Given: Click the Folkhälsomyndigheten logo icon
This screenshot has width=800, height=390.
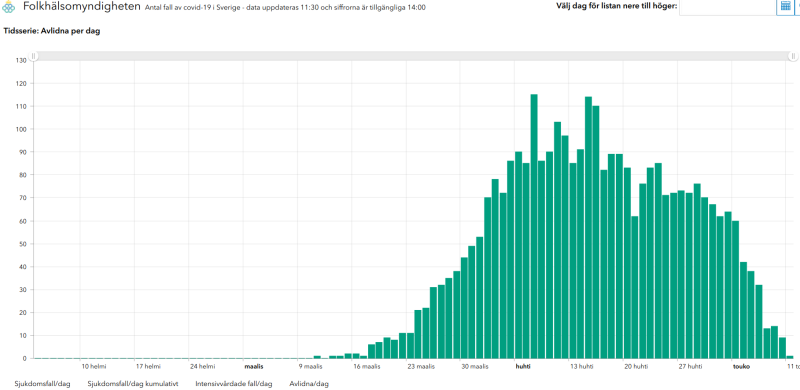Looking at the screenshot, I should point(9,7).
